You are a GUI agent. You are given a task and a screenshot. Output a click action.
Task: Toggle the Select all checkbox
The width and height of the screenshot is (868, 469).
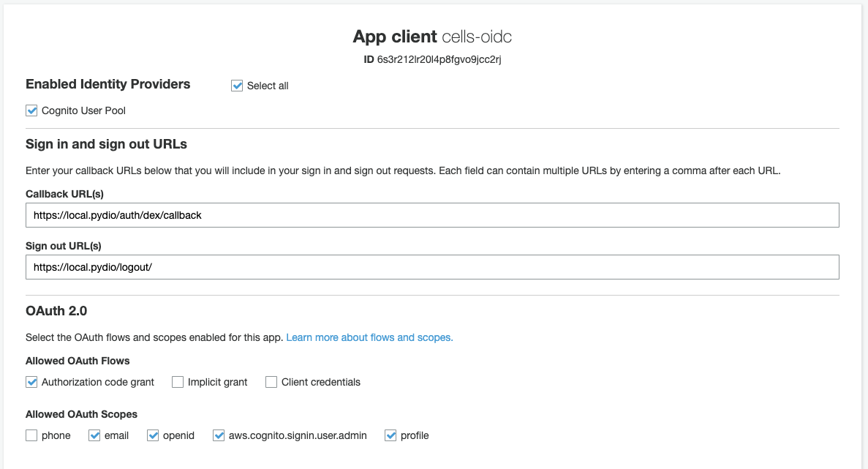point(237,86)
